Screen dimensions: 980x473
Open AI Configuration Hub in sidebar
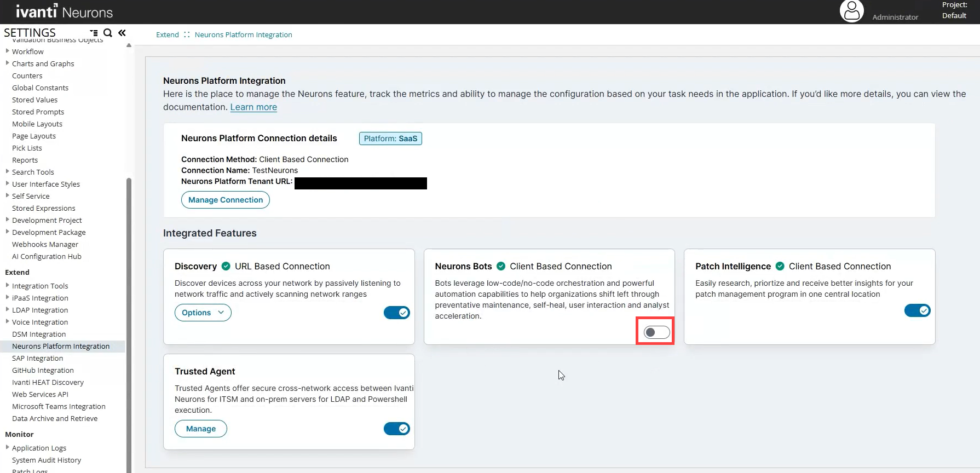tap(47, 256)
